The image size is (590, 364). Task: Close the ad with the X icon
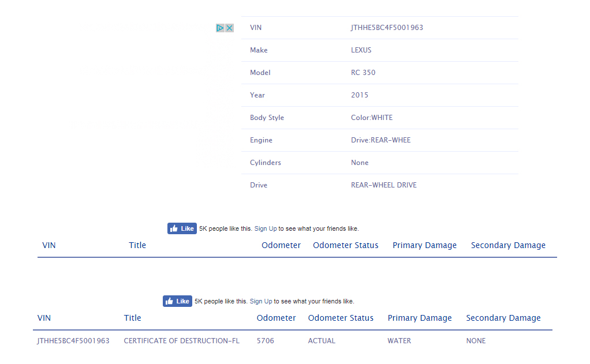coord(229,28)
